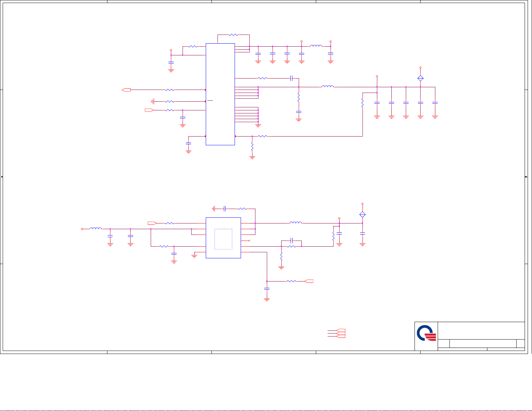Select the resistor looping above the upper IC
Image resolution: width=532 pixels, height=411 pixels.
coord(233,35)
